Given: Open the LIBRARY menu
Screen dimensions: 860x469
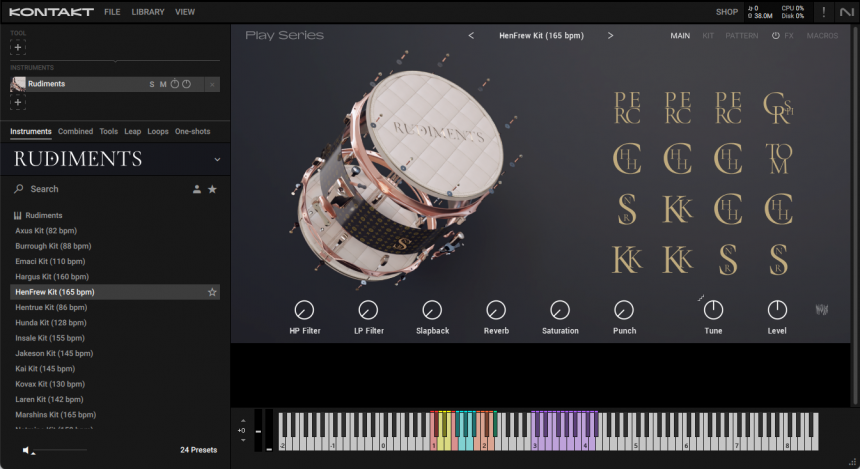Looking at the screenshot, I should point(148,12).
